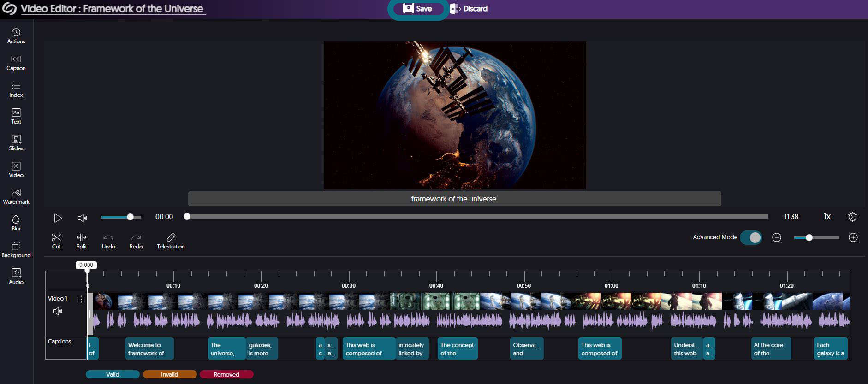Adjust the timeline zoom slider
The width and height of the screenshot is (868, 384).
(816, 237)
